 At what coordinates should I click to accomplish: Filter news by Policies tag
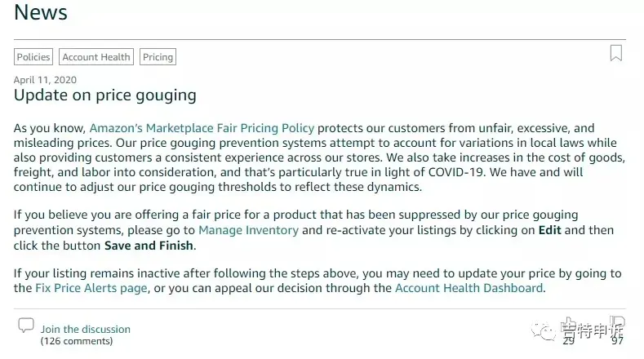(33, 57)
